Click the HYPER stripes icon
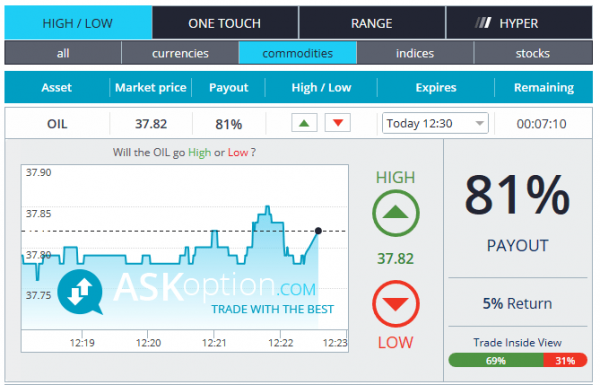 [x=483, y=23]
